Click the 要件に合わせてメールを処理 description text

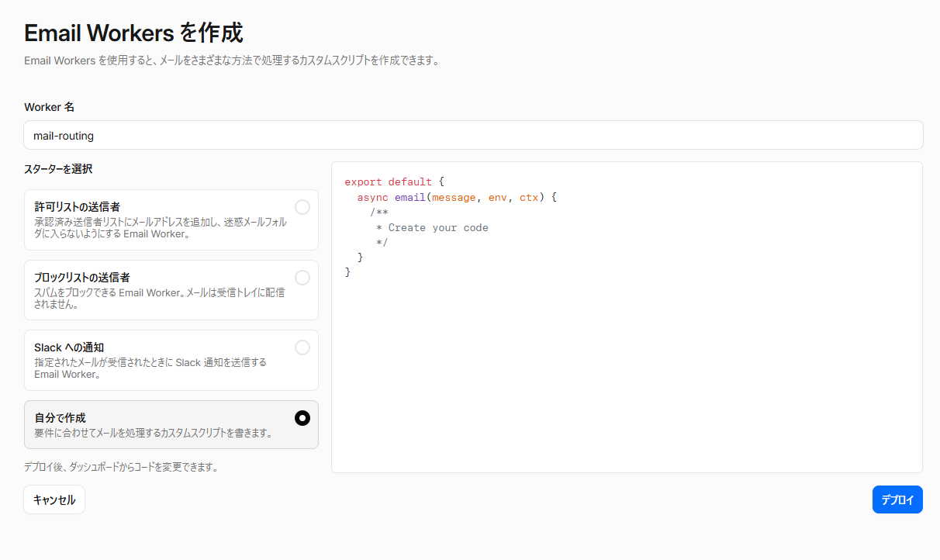pos(153,433)
